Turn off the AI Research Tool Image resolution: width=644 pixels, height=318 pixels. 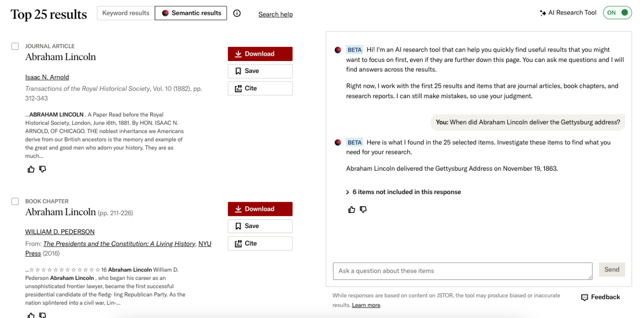pyautogui.click(x=617, y=12)
